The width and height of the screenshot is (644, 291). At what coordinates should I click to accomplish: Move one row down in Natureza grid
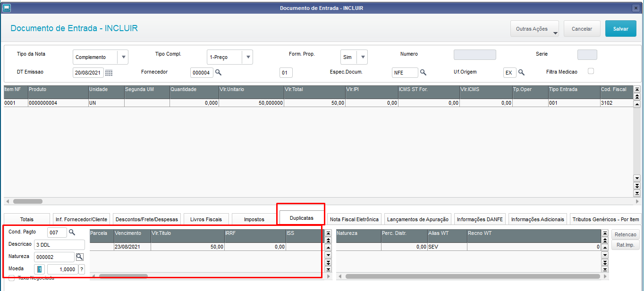click(x=605, y=255)
